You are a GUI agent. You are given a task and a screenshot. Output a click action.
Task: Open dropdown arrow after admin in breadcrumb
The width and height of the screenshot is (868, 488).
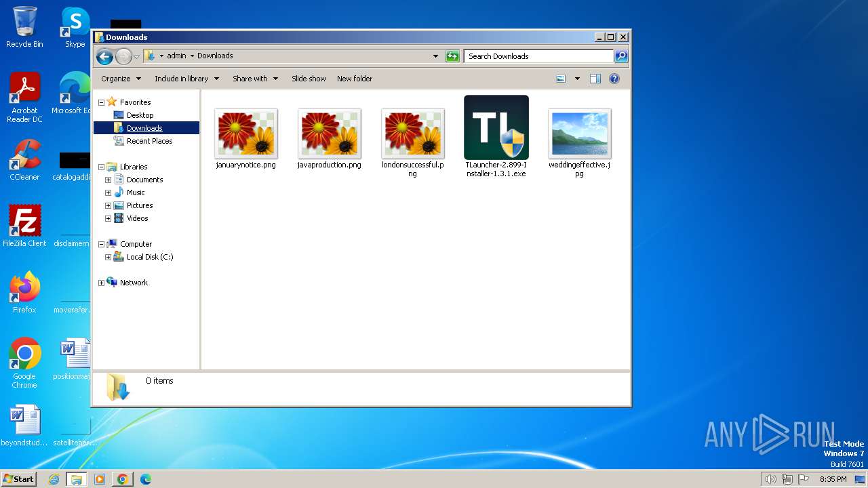pos(192,56)
